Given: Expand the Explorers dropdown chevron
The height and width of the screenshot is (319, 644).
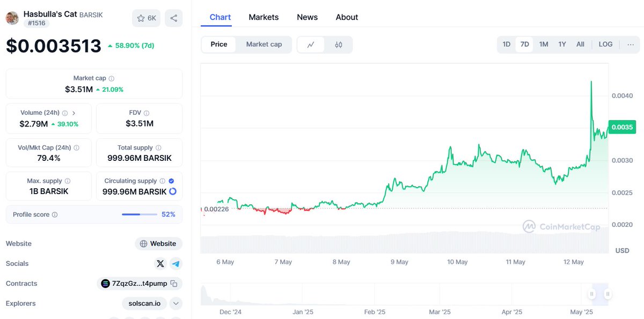Looking at the screenshot, I should tap(176, 303).
